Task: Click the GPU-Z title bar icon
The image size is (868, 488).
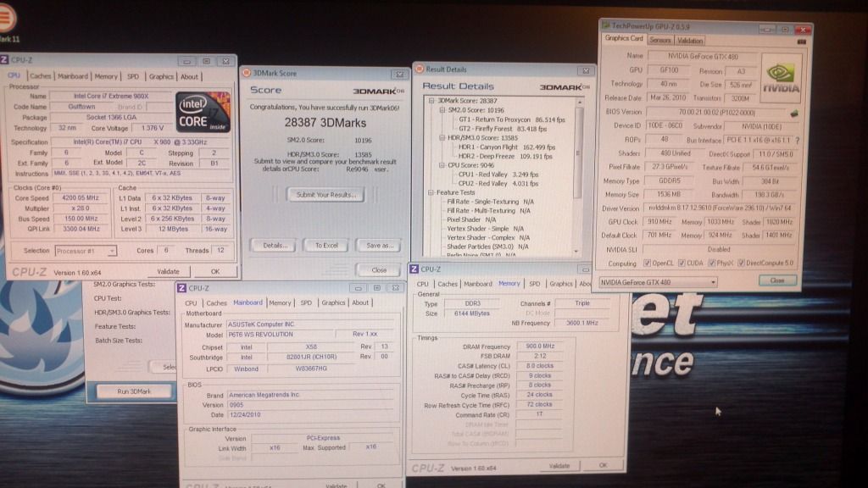Action: coord(605,25)
